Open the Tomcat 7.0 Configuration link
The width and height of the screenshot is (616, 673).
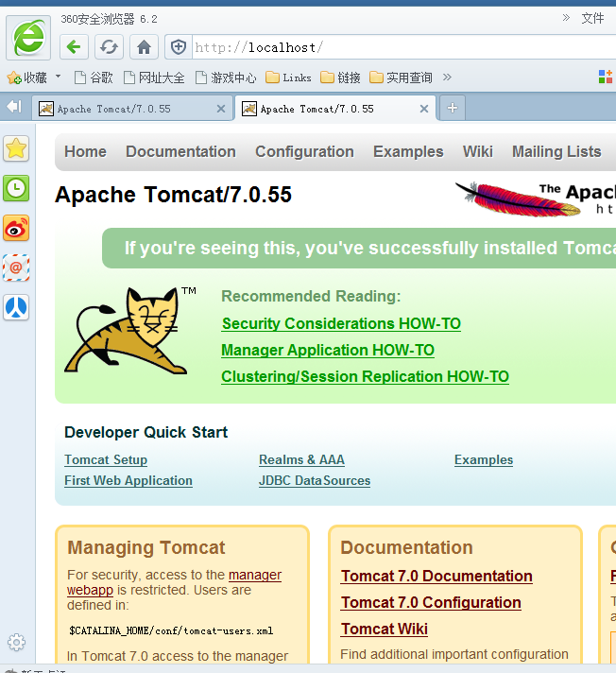pos(431,603)
